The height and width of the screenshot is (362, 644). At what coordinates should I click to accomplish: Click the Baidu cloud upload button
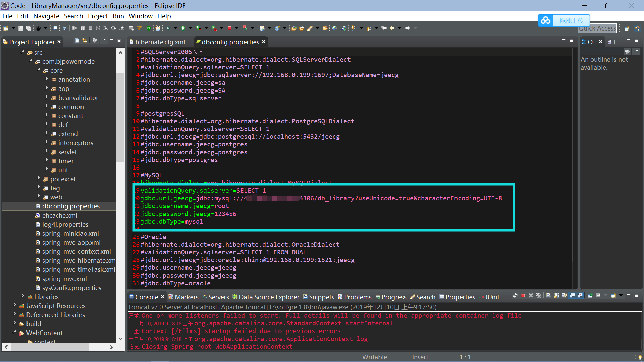tap(564, 20)
